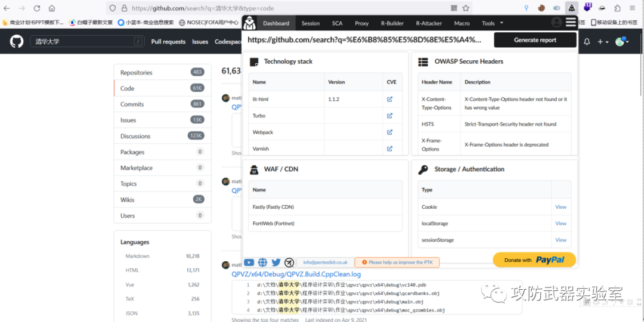
Task: Open the CVE link icon for Varnish
Action: (390, 148)
